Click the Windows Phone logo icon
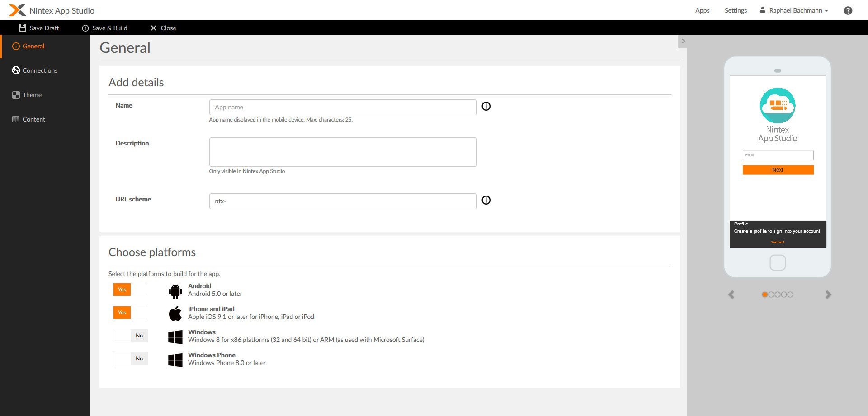The height and width of the screenshot is (416, 868). [x=175, y=360]
